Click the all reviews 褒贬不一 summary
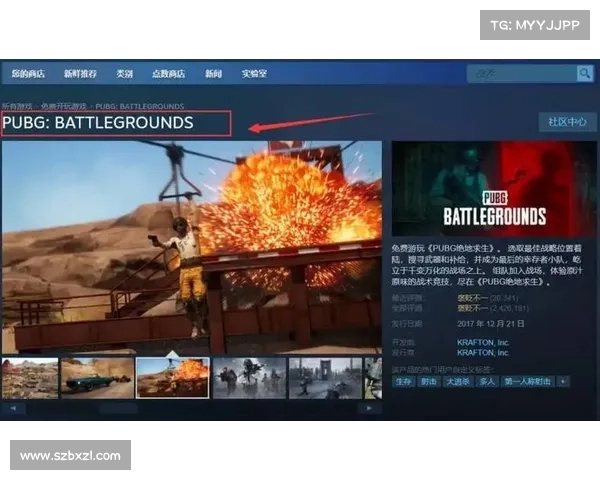The width and height of the screenshot is (600, 480). pos(473,308)
